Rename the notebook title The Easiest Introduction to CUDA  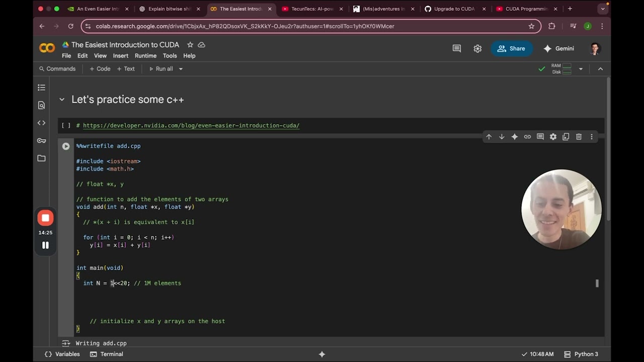click(x=125, y=45)
